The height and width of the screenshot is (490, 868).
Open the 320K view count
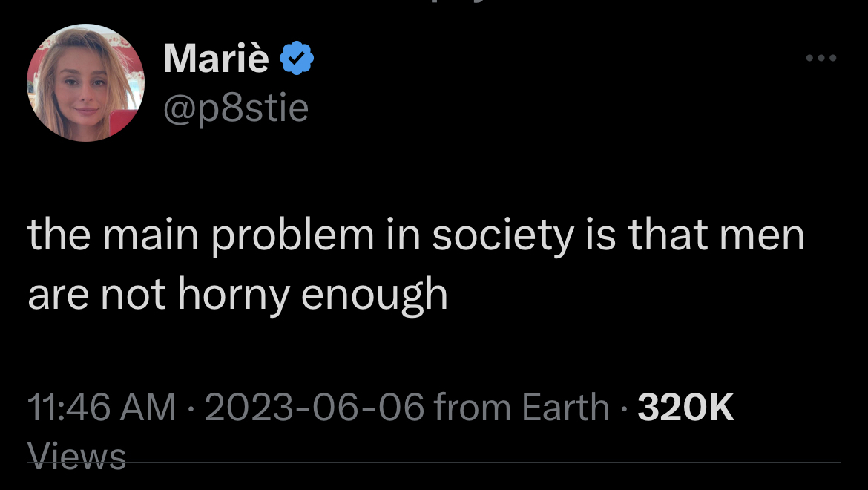[685, 407]
